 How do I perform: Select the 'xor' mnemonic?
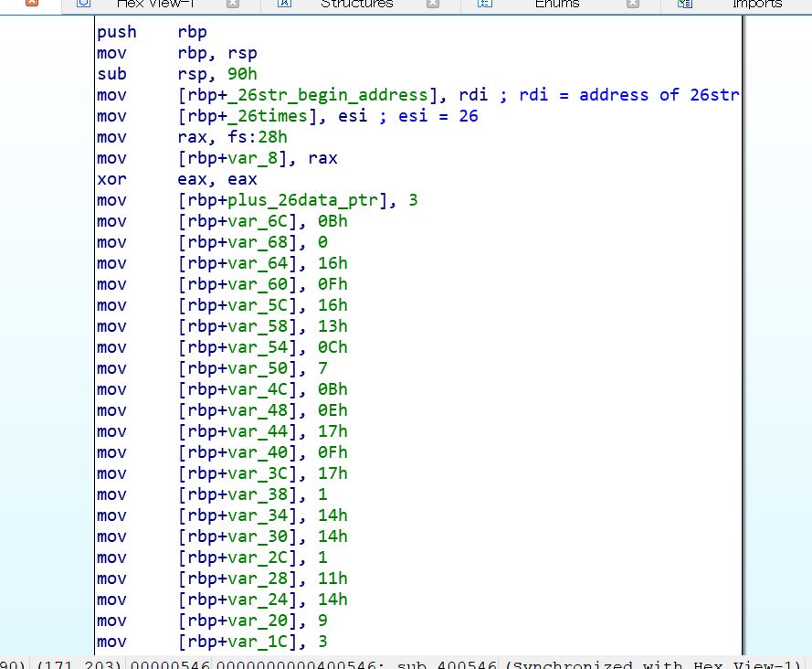point(111,179)
